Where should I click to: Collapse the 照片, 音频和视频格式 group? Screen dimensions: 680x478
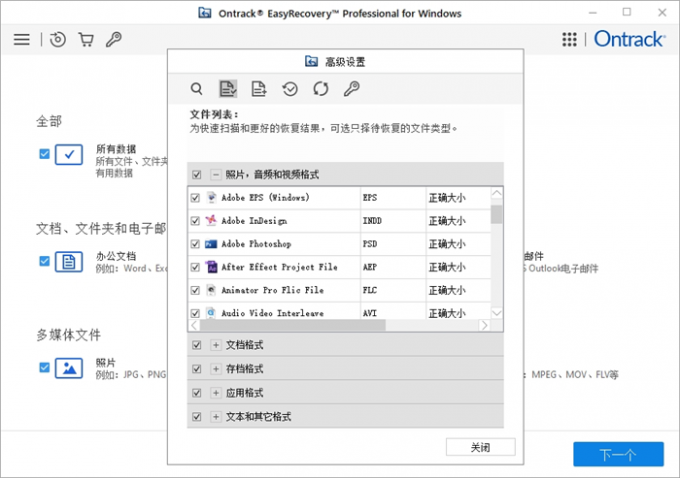216,175
